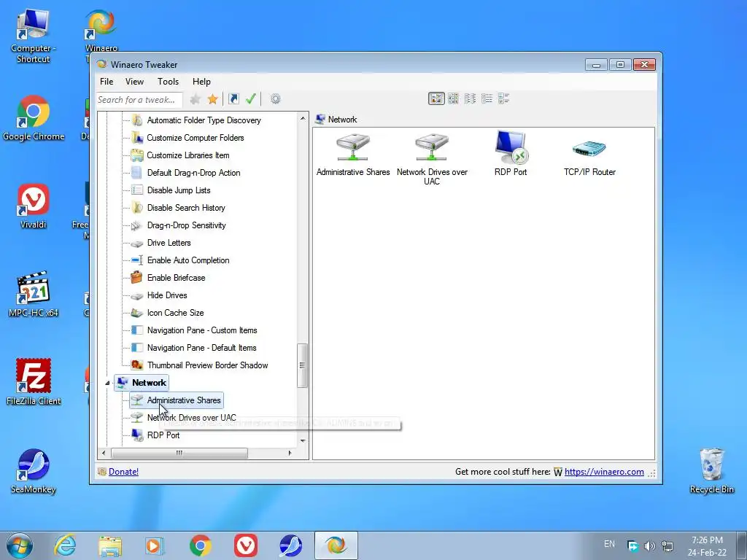Open Windows Media Player taskbar icon
Viewport: 747px width, 560px height.
155,545
